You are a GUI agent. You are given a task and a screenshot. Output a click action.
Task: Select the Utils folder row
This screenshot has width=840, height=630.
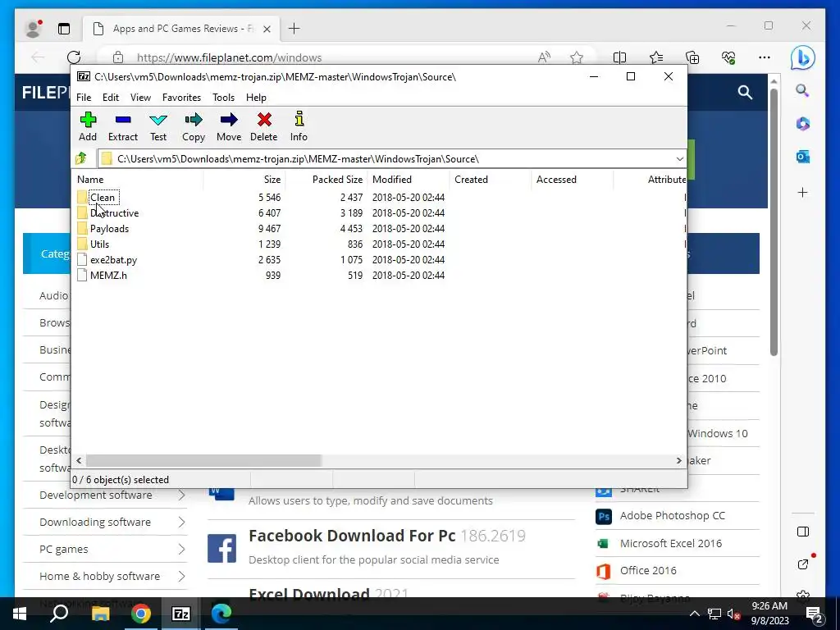[379, 244]
